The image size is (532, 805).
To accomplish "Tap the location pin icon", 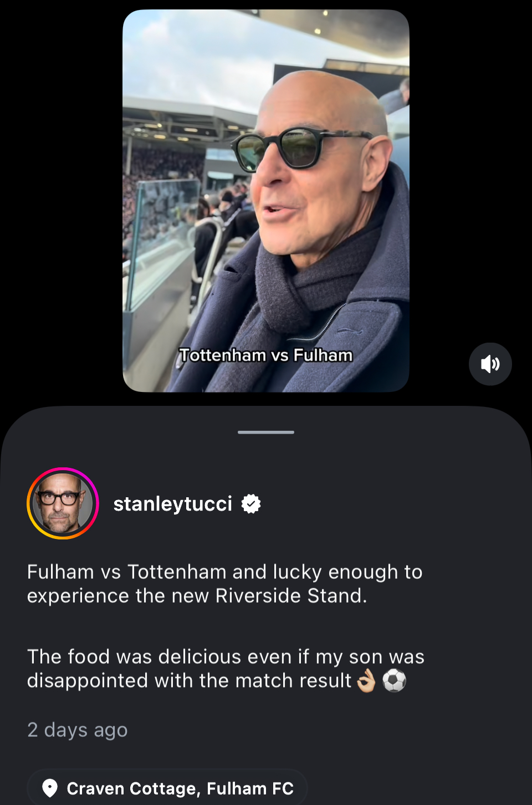I will pos(50,788).
